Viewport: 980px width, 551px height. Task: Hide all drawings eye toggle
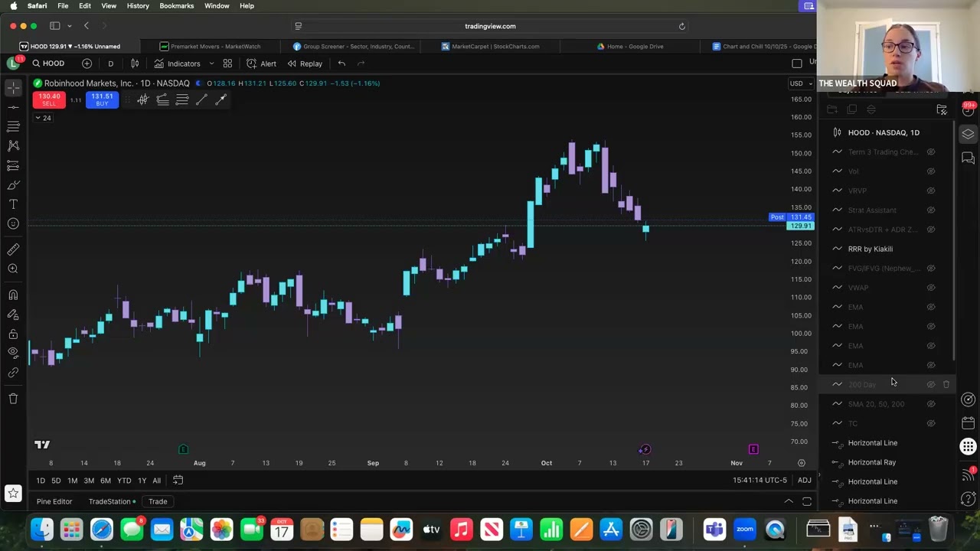(13, 353)
